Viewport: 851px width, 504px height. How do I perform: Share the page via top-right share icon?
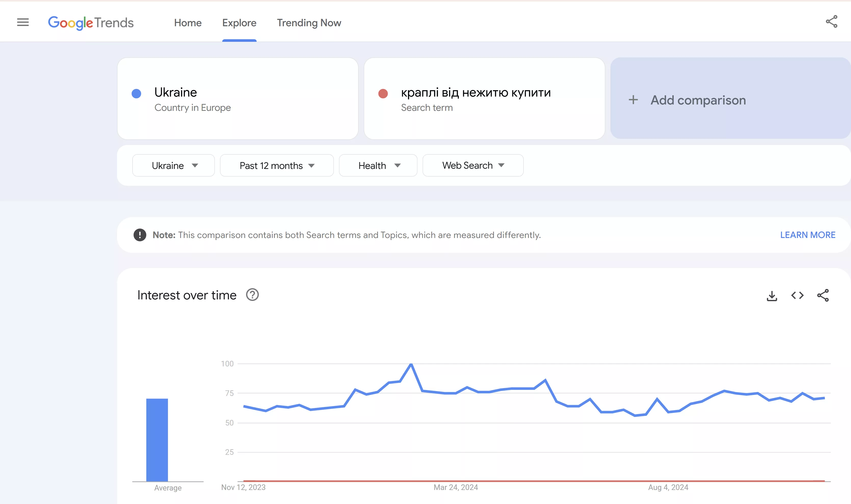[x=831, y=22]
